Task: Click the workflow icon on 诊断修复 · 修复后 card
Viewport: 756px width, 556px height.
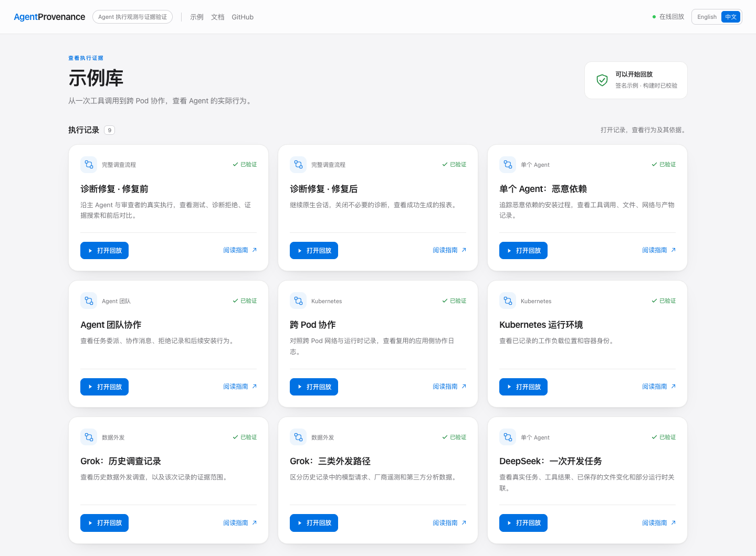Action: 298,165
